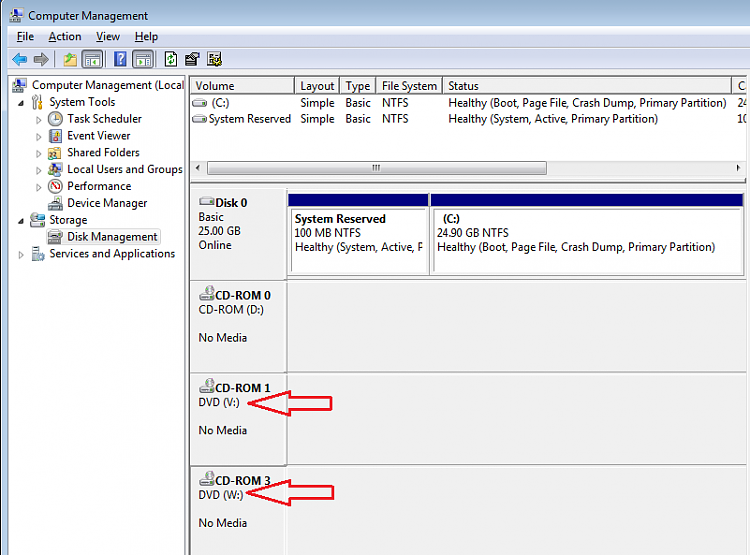Click the Computer Management title bar icon
The image size is (750, 555).
[x=16, y=15]
